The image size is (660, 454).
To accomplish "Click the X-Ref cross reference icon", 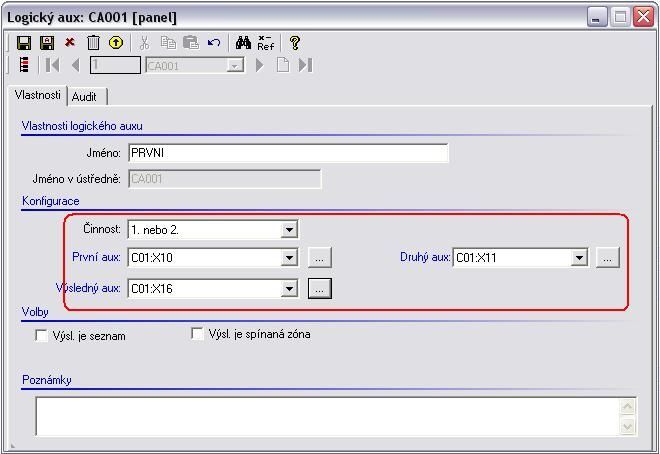I will pos(266,43).
